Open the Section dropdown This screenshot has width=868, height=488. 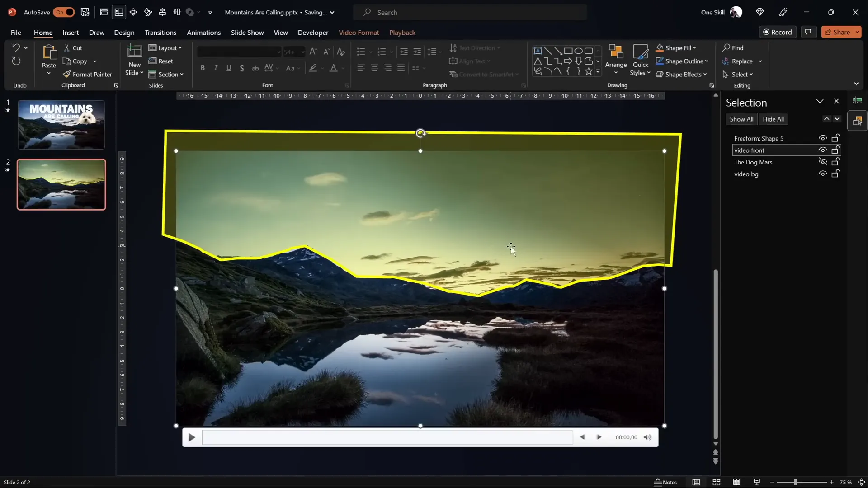pos(166,74)
